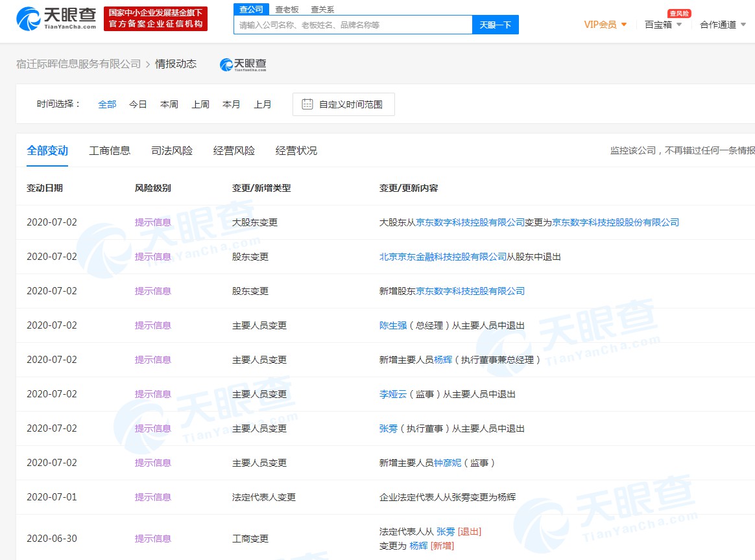
Task: Click the company name search input field
Action: 353,25
